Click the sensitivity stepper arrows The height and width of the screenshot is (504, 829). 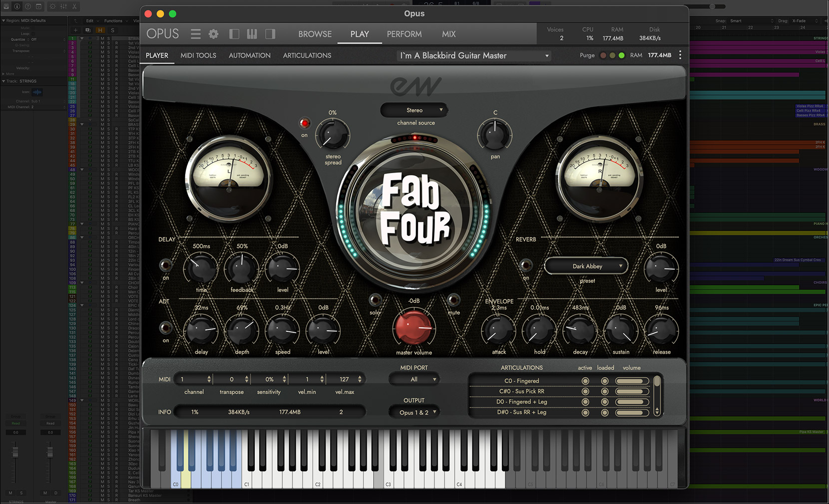[x=284, y=379]
